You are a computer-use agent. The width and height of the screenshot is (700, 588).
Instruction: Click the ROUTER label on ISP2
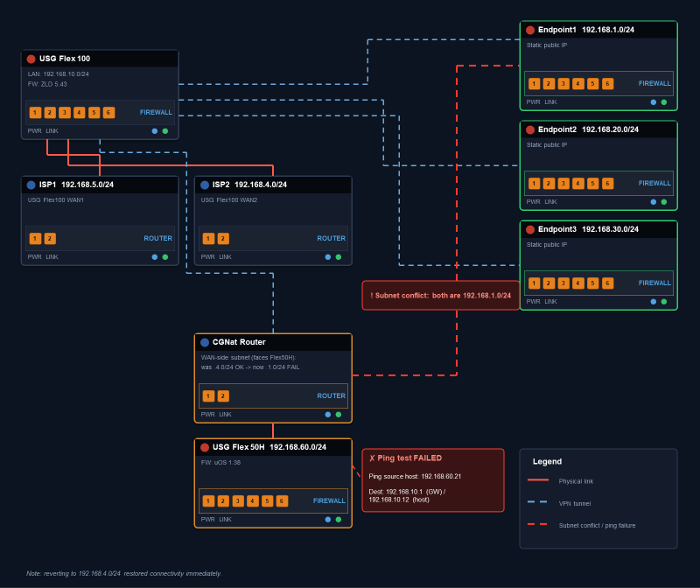332,238
